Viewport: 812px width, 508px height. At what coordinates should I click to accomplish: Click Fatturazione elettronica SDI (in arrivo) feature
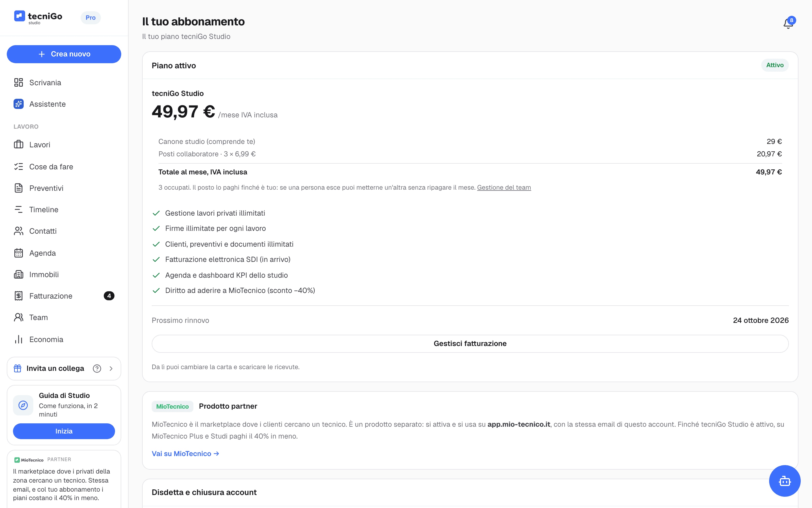point(228,259)
